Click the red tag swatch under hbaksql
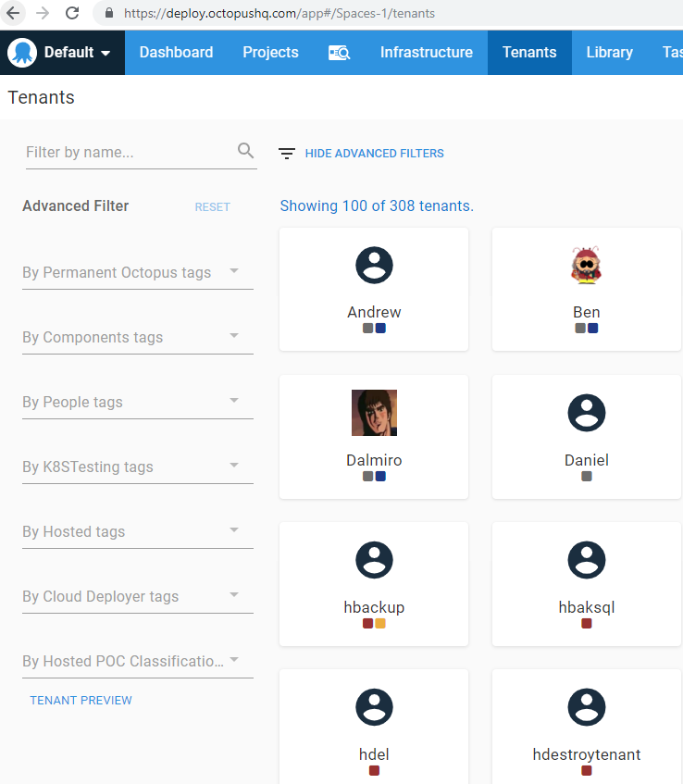The image size is (683, 784). (586, 624)
